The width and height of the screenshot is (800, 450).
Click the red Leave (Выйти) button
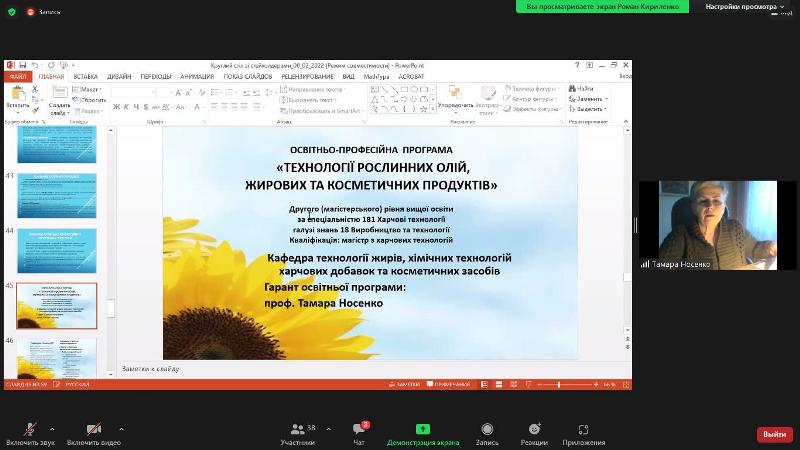[774, 434]
